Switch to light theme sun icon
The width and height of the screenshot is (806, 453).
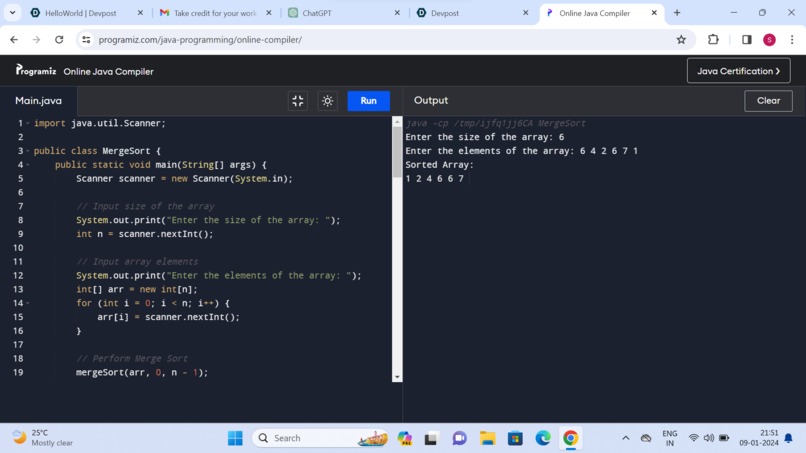(327, 101)
